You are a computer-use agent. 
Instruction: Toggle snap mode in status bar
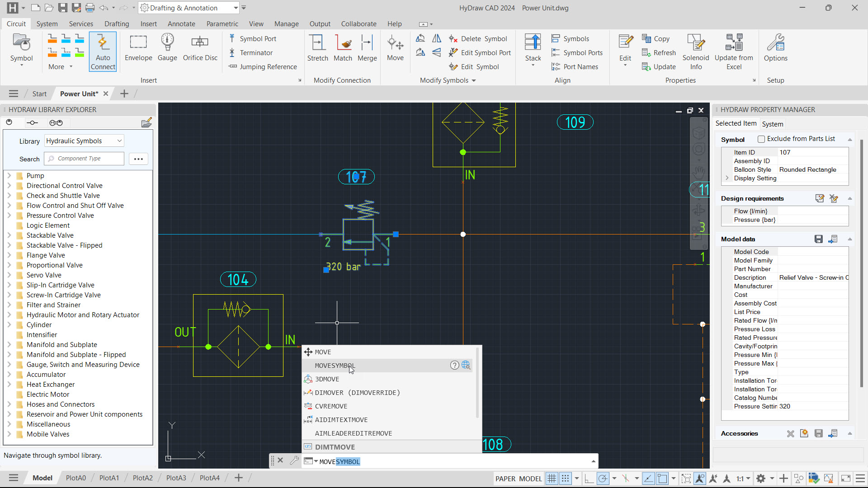pos(565,479)
